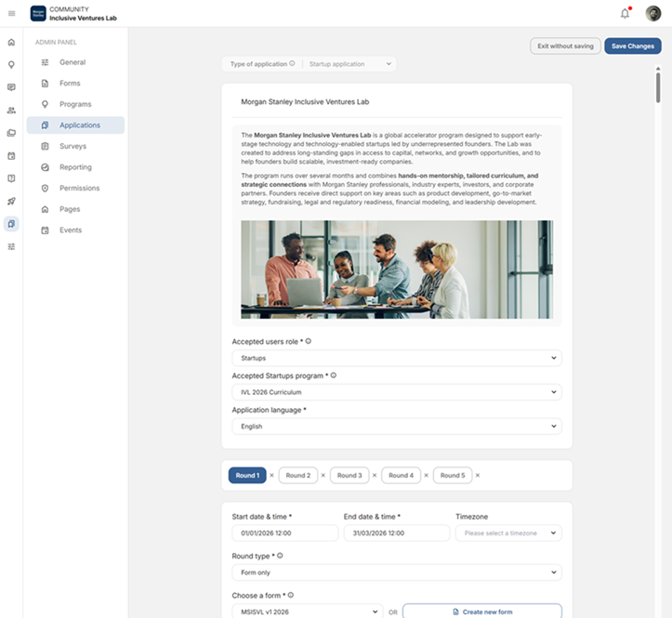Click info icon next to Type of application
Screen dimensions: 672x618
pyautogui.click(x=292, y=63)
